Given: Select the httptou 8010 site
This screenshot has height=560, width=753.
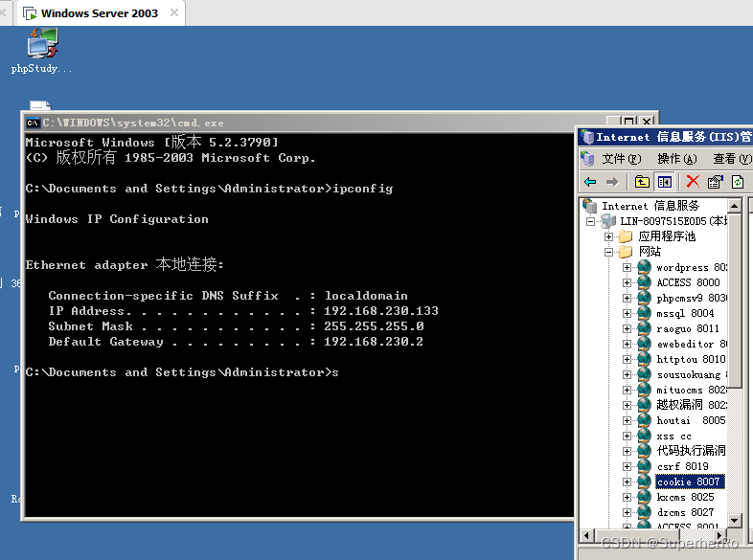Looking at the screenshot, I should click(x=691, y=359).
